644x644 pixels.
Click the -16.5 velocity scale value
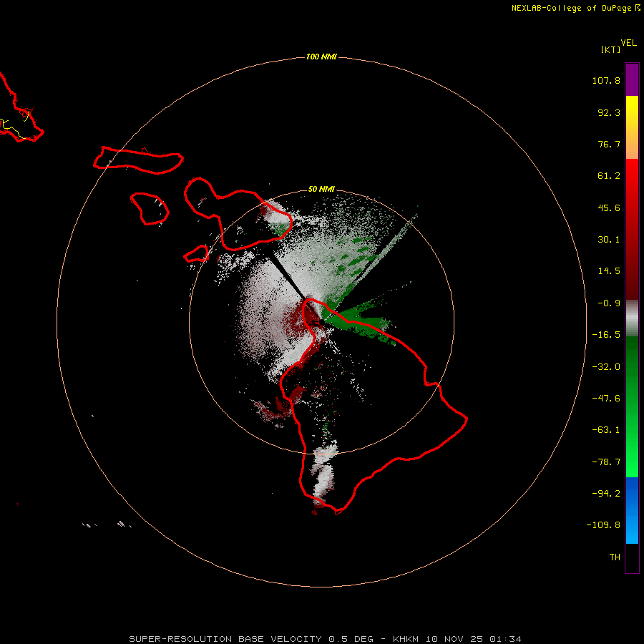point(606,335)
